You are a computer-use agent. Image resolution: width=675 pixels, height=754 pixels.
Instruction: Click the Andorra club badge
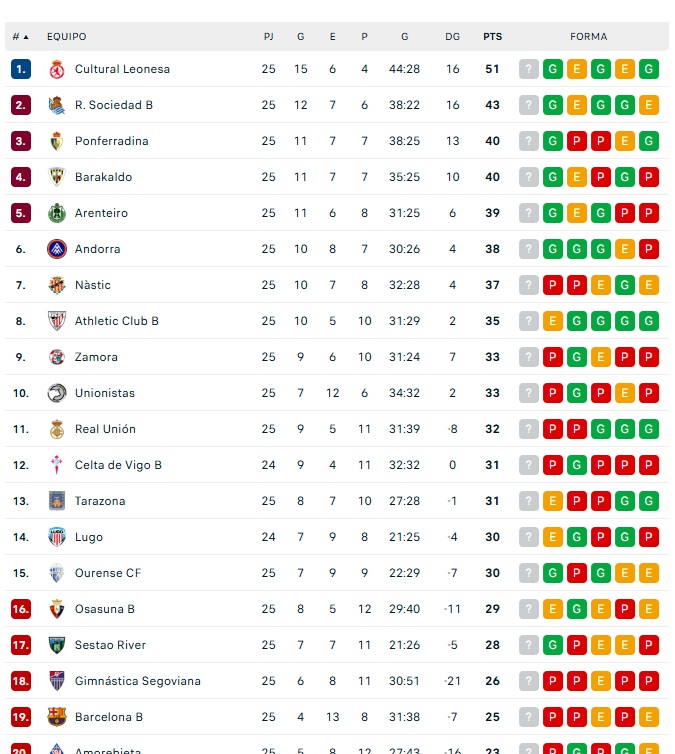point(57,249)
